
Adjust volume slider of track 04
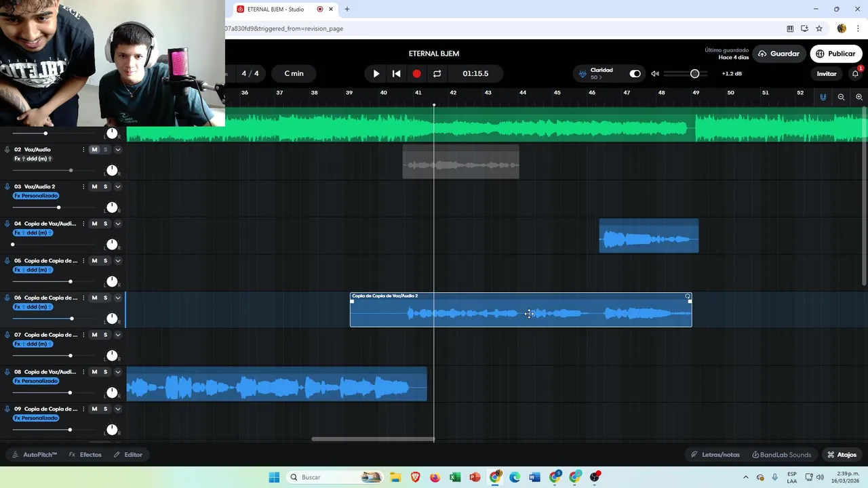[x=53, y=244]
